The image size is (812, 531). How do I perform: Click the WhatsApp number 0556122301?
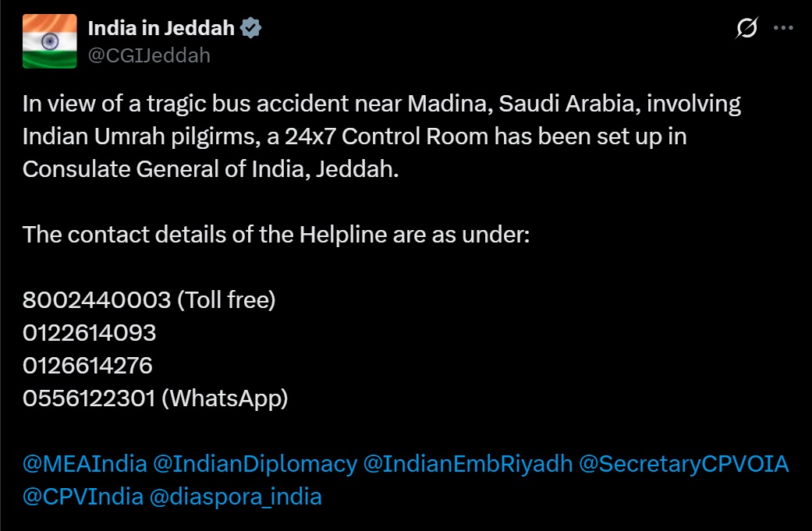point(89,398)
